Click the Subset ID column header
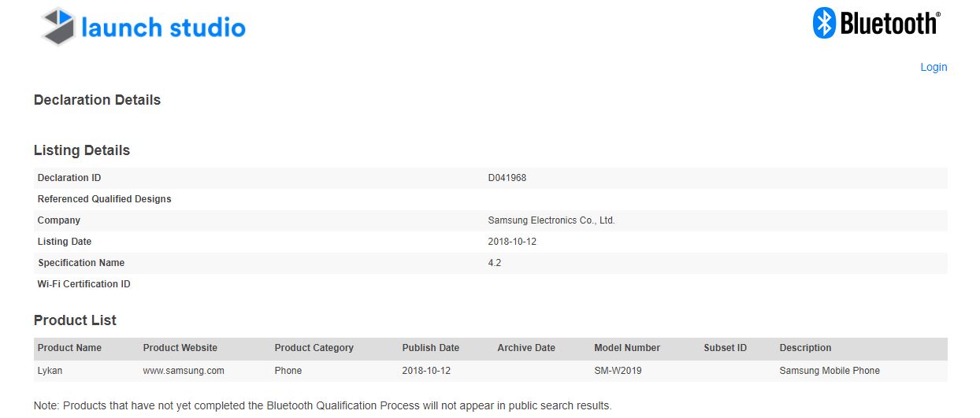980x418 pixels. click(725, 348)
